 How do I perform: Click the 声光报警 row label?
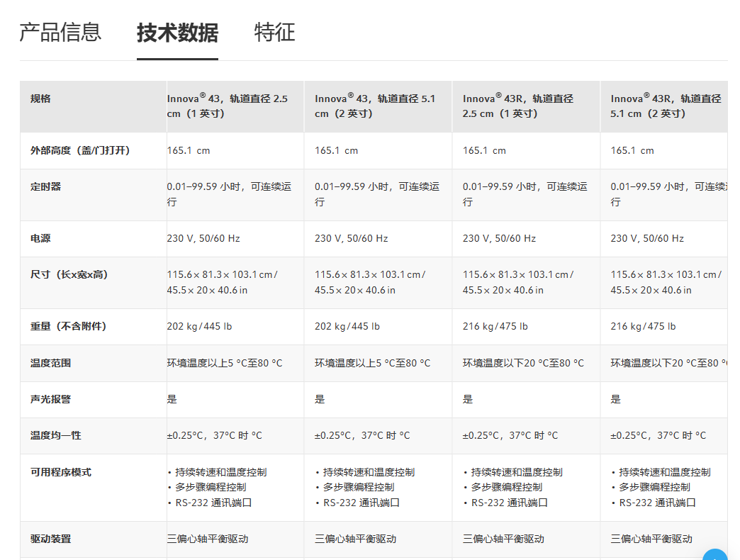click(x=51, y=399)
